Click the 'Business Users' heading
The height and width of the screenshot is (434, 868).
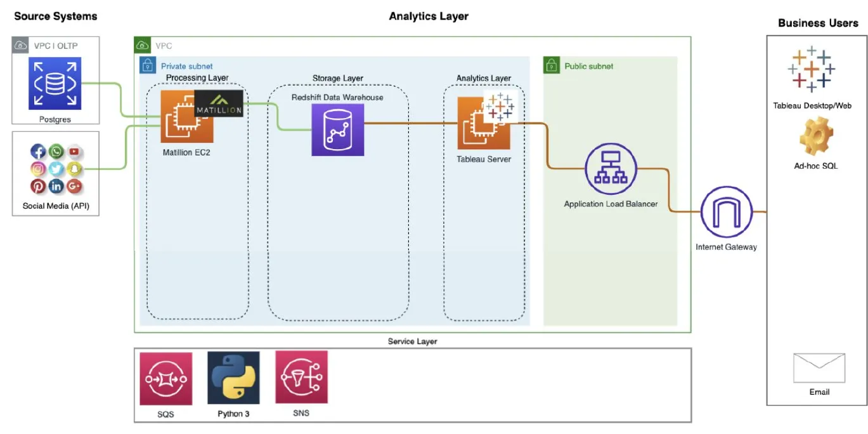click(818, 23)
